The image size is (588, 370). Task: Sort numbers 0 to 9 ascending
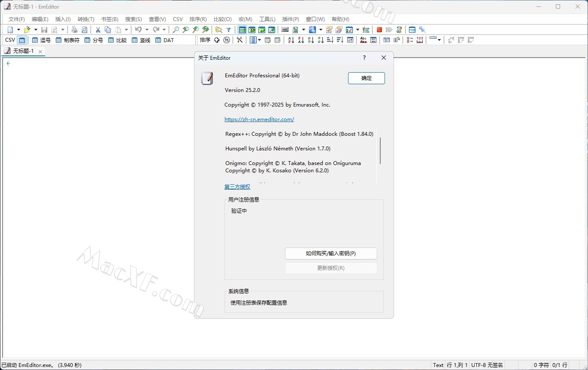[x=311, y=40]
